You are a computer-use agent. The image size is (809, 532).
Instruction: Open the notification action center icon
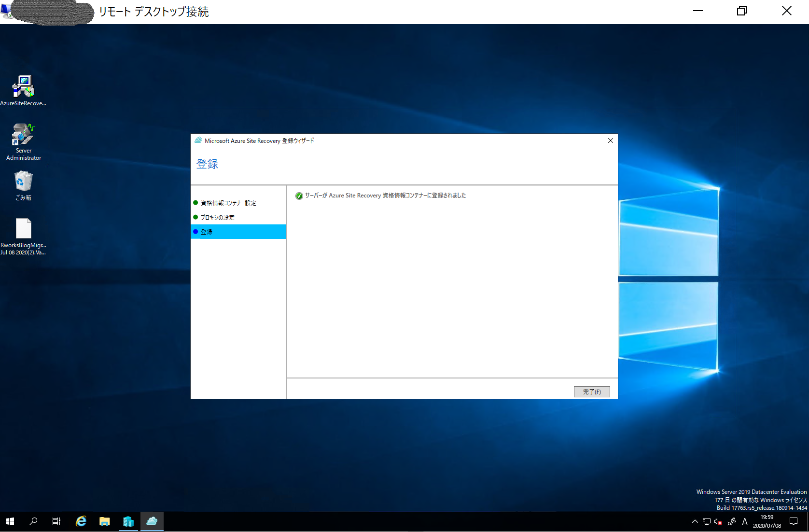click(794, 521)
